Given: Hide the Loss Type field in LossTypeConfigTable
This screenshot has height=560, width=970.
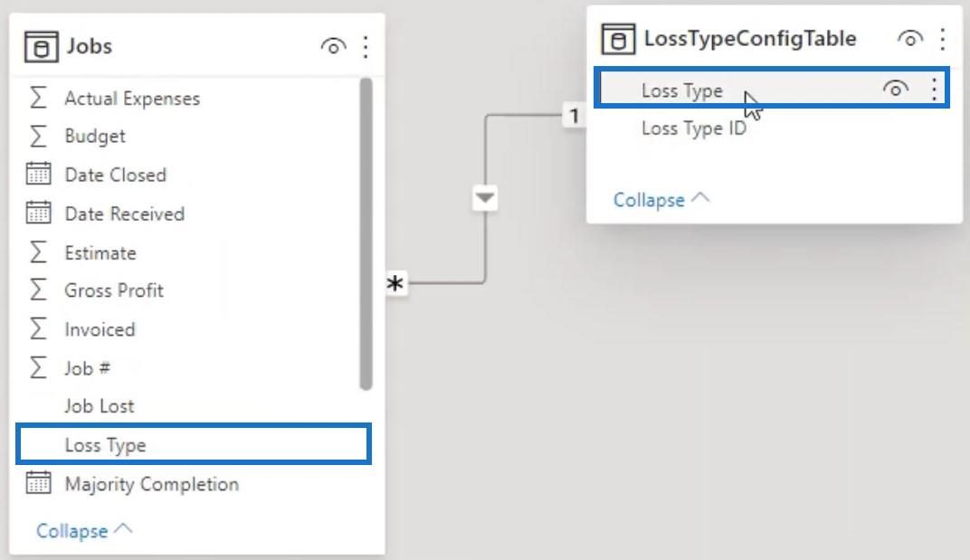Looking at the screenshot, I should (x=895, y=89).
